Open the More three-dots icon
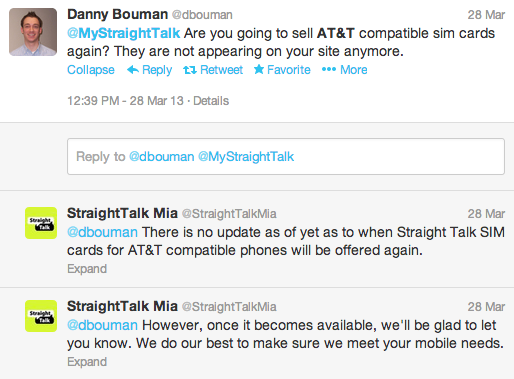 coord(329,69)
